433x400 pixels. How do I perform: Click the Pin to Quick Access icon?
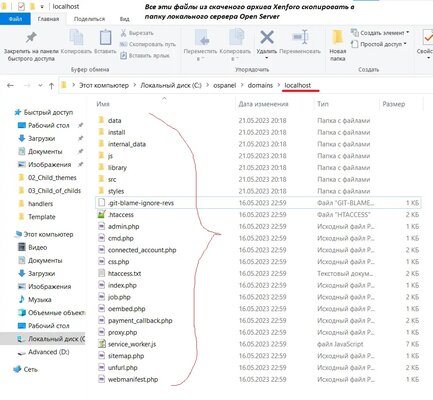tap(31, 37)
